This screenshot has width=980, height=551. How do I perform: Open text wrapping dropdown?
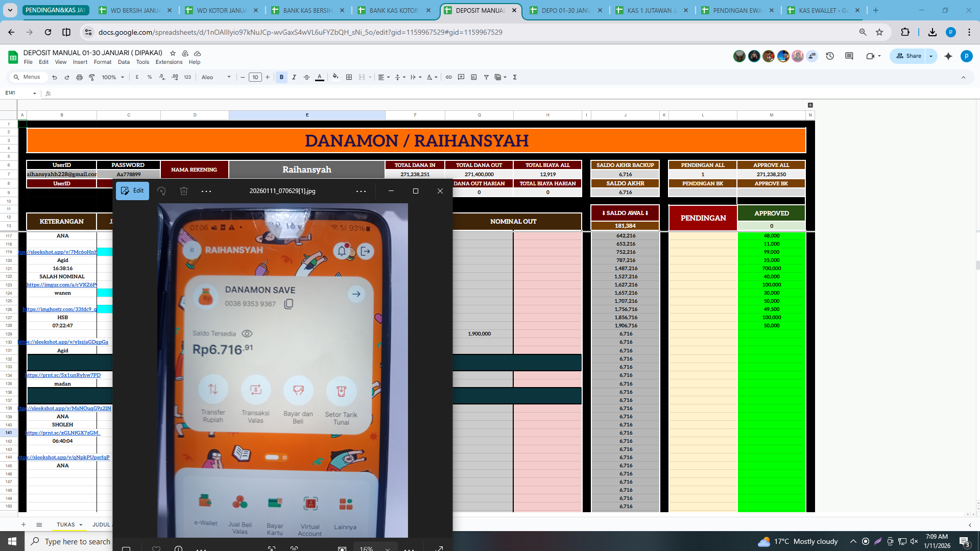click(x=416, y=77)
